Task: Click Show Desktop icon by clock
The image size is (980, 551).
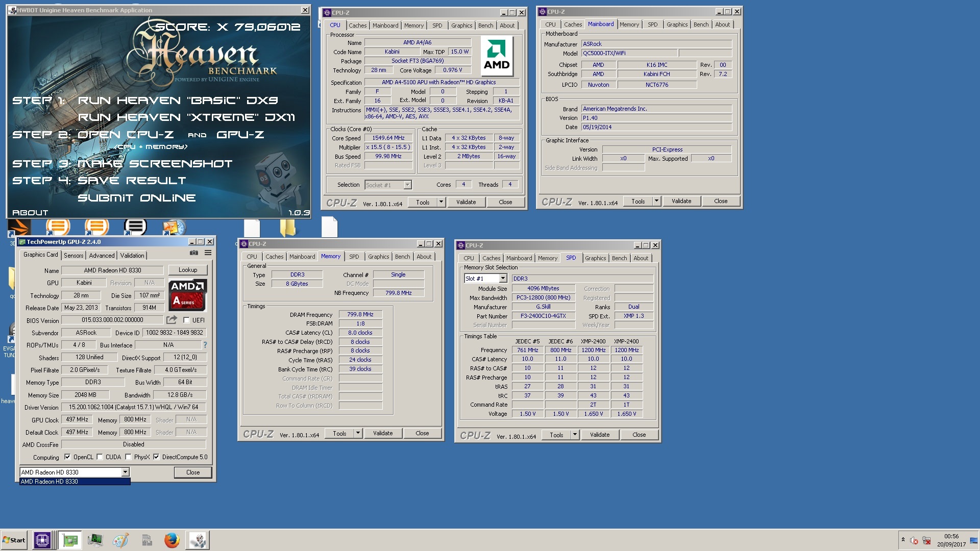Action: [974, 540]
